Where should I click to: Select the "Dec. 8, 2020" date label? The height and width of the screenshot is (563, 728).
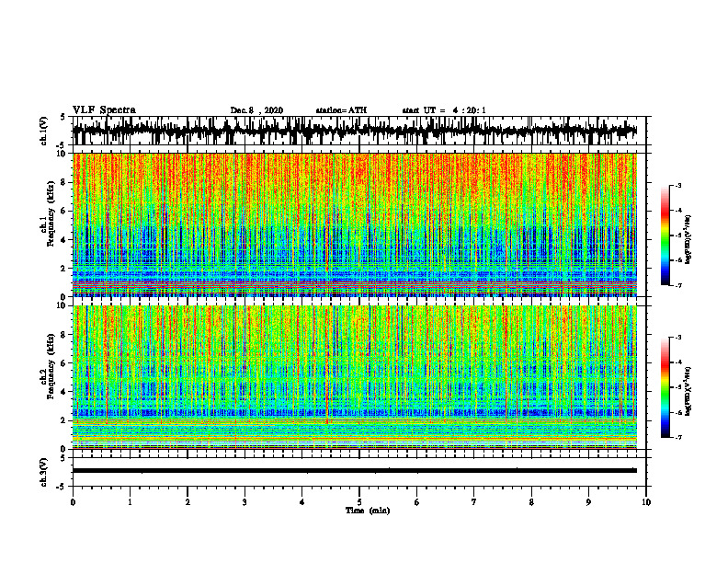[256, 110]
